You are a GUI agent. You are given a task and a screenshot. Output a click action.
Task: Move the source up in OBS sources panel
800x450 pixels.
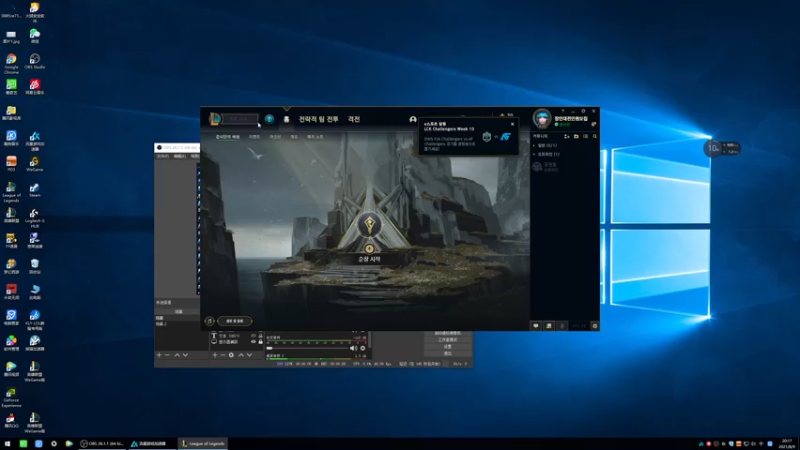pos(241,355)
